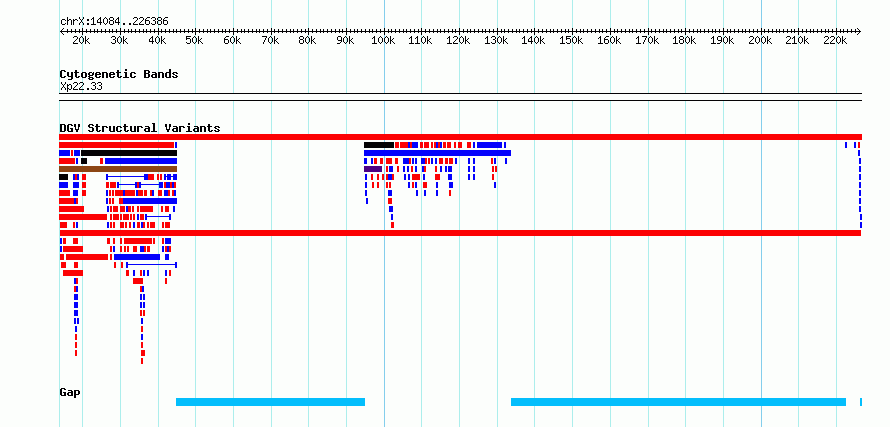The height and width of the screenshot is (427, 890).
Task: Click the 20k ruler tick label
Action: coord(81,41)
